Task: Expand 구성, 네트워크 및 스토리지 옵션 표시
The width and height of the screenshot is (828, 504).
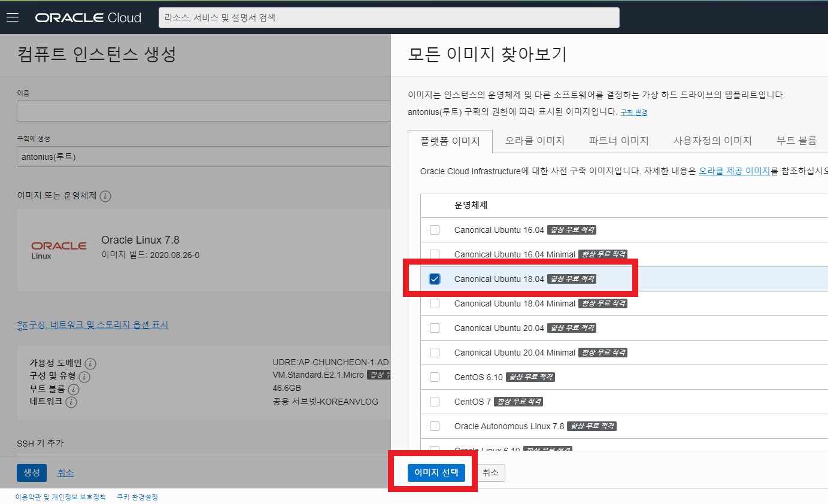Action: click(x=93, y=325)
